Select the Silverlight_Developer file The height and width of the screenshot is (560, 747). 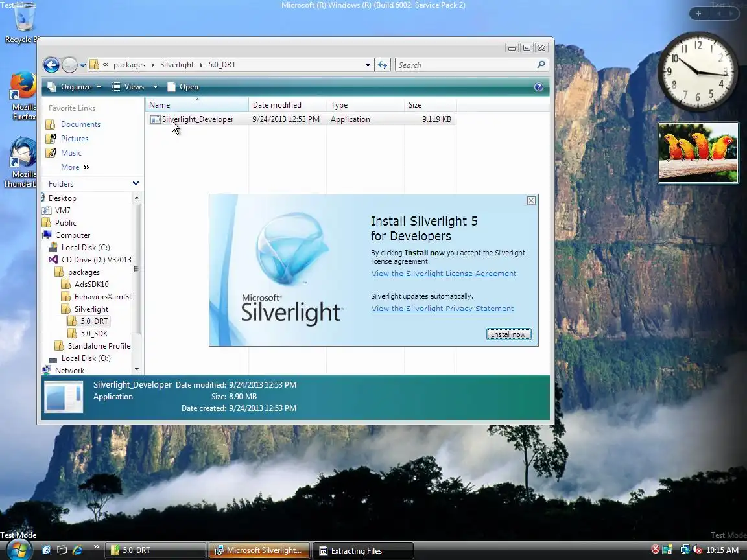click(x=301, y=119)
